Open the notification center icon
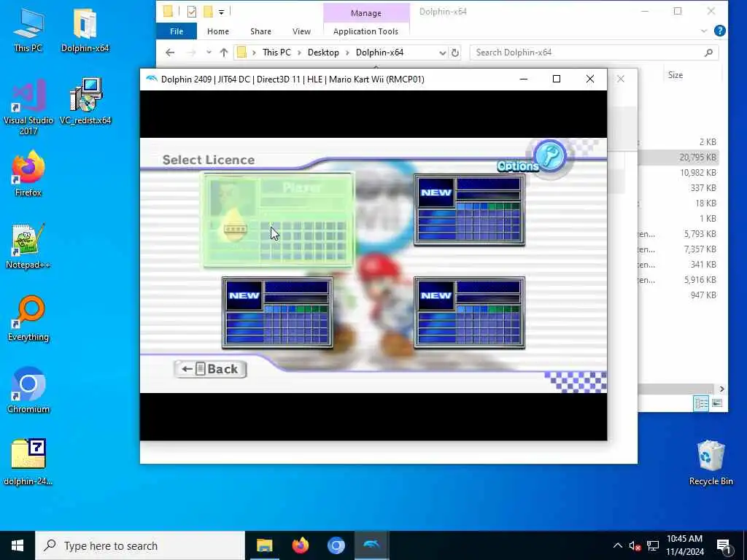This screenshot has height=560, width=747. click(724, 546)
